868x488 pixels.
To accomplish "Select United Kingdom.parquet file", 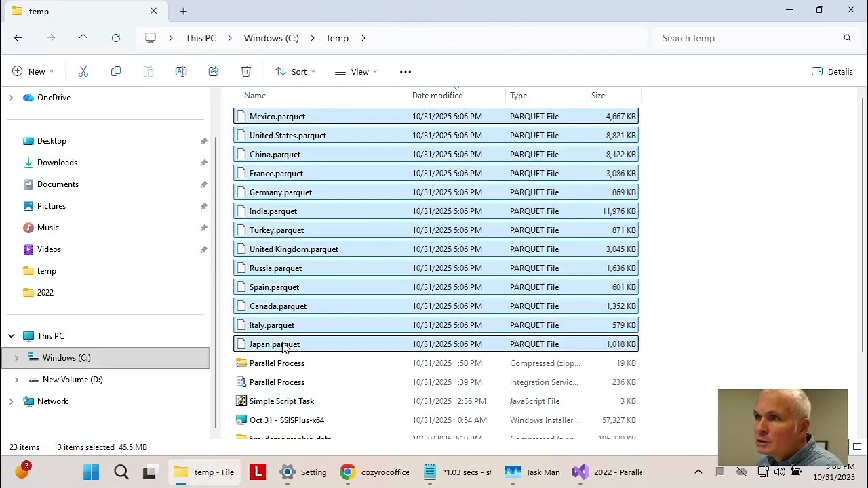I will click(436, 249).
